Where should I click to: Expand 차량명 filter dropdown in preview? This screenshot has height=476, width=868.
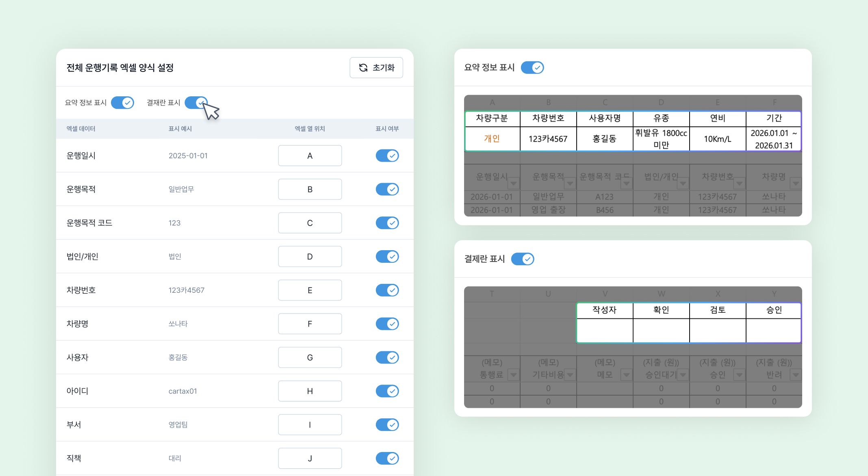click(795, 184)
